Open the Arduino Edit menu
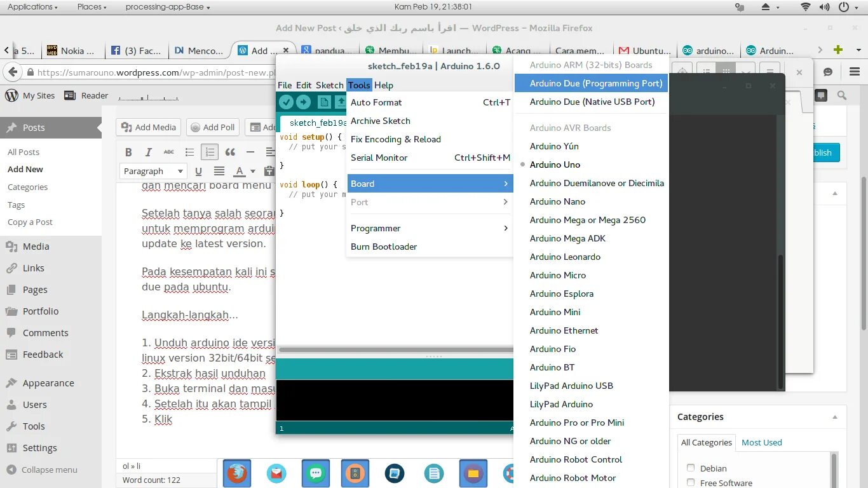Image resolution: width=868 pixels, height=488 pixels. point(304,85)
